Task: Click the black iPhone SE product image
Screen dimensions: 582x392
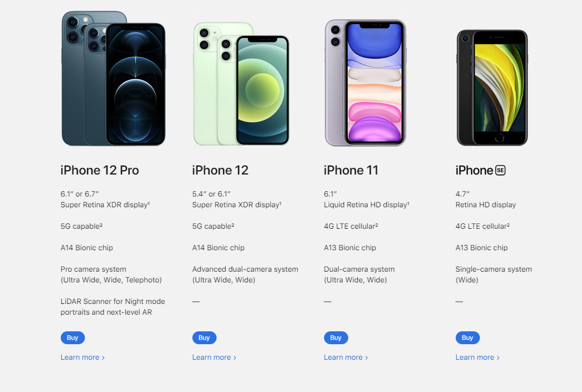Action: click(x=492, y=88)
